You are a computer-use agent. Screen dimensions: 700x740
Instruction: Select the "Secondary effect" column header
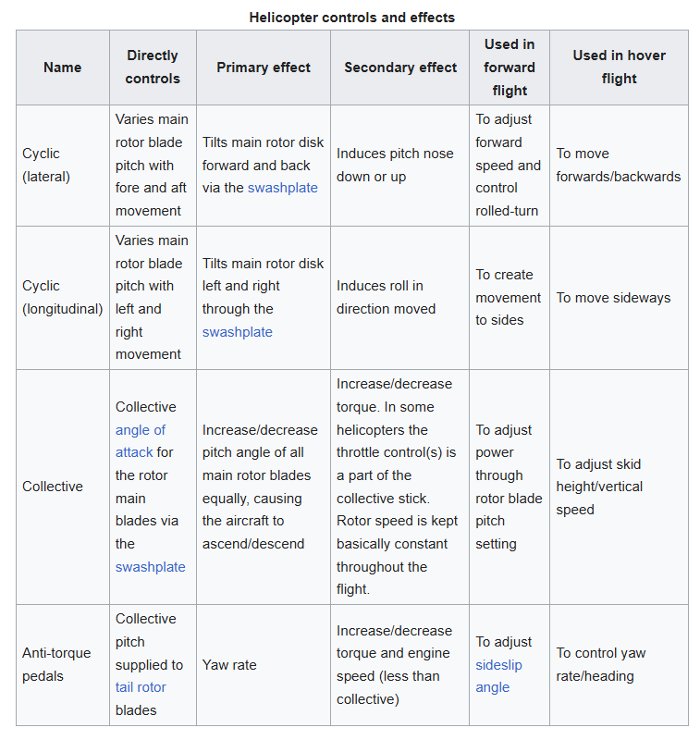click(400, 68)
